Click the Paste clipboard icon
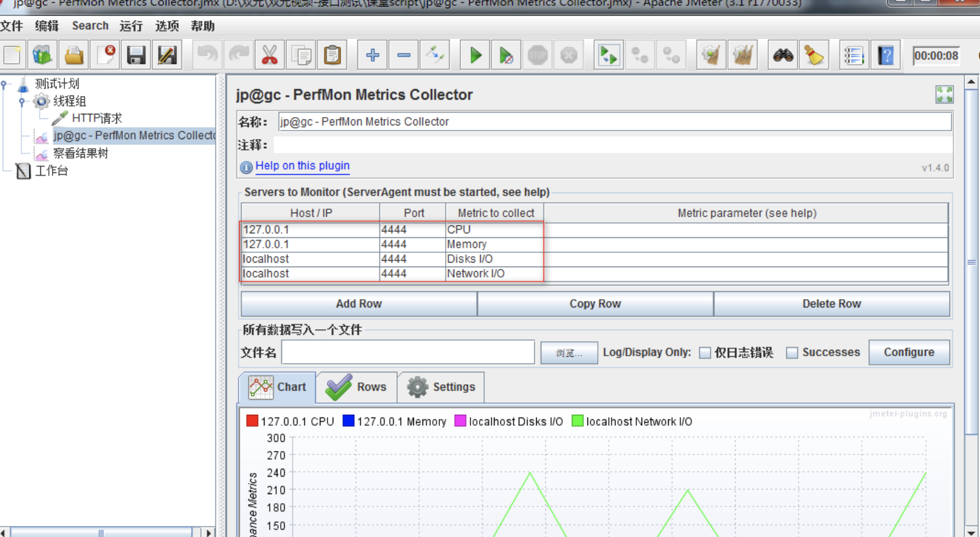 coord(332,55)
